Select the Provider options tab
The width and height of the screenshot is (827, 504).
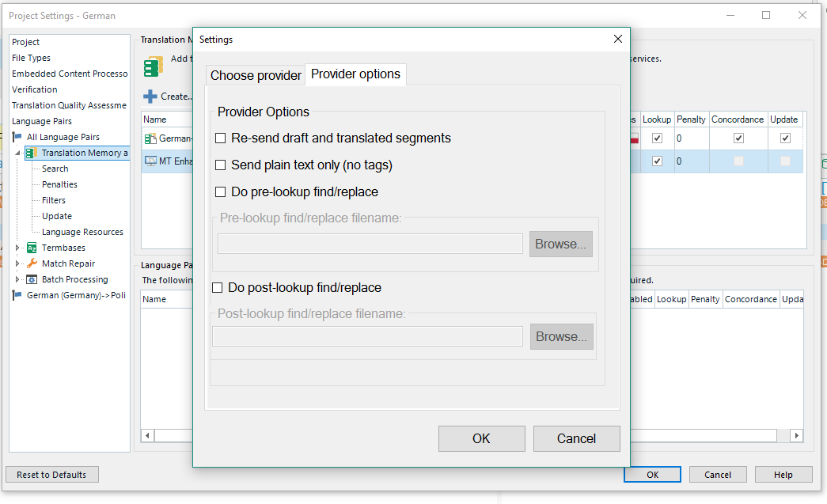point(355,74)
